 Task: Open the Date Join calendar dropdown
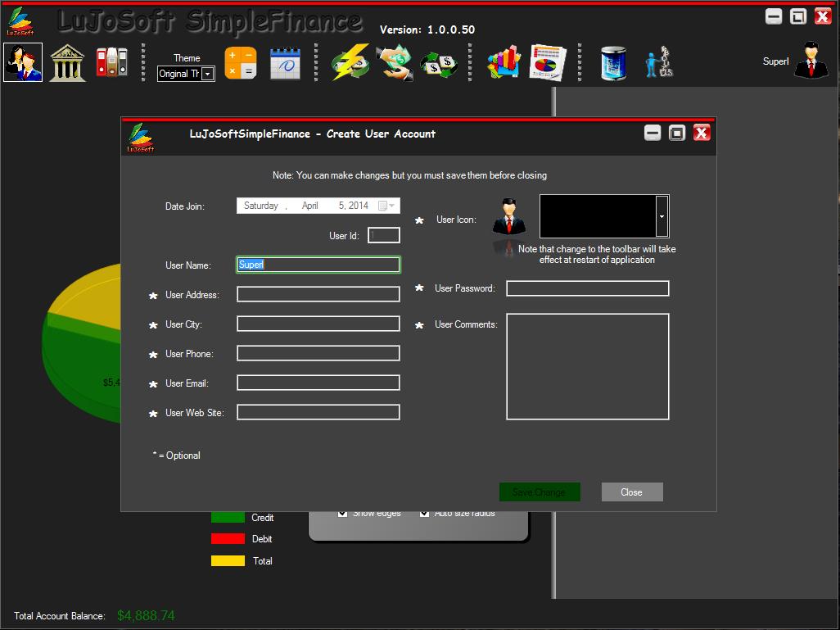click(x=386, y=206)
